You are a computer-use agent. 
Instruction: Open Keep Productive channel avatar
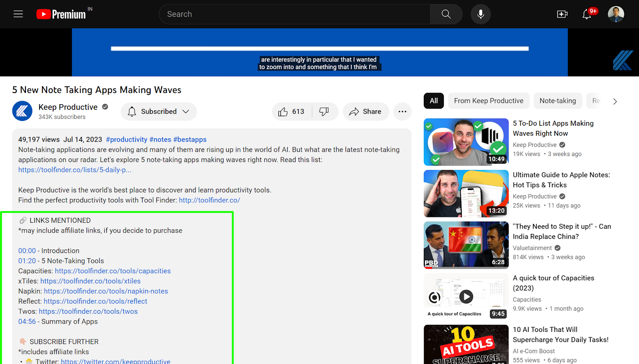point(22,111)
